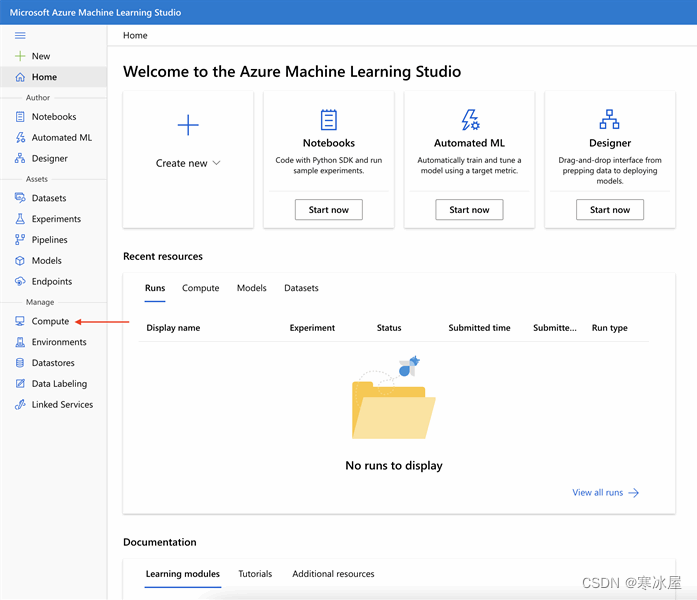Screen dimensions: 697x600
Task: Open Environments in the sidebar
Action: click(59, 342)
